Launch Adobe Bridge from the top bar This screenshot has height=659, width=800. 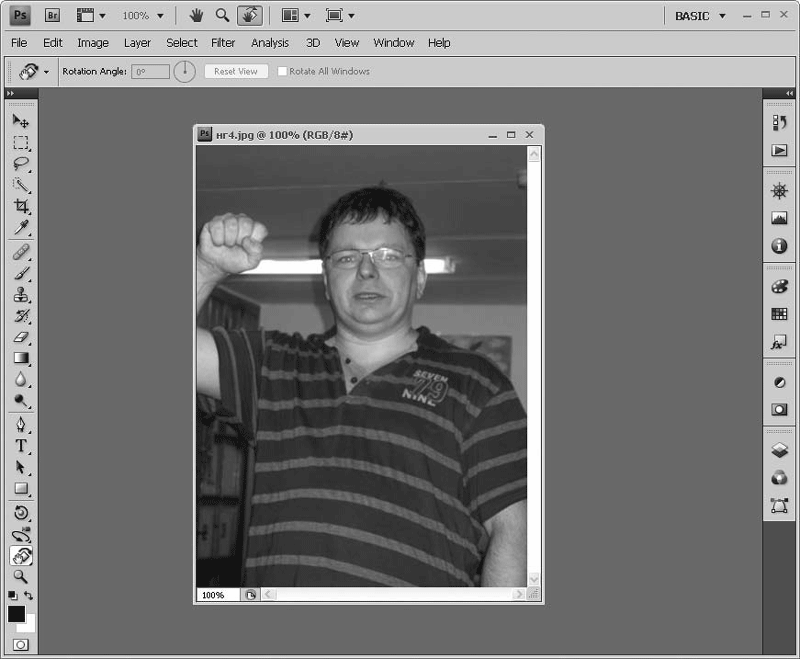pyautogui.click(x=53, y=16)
